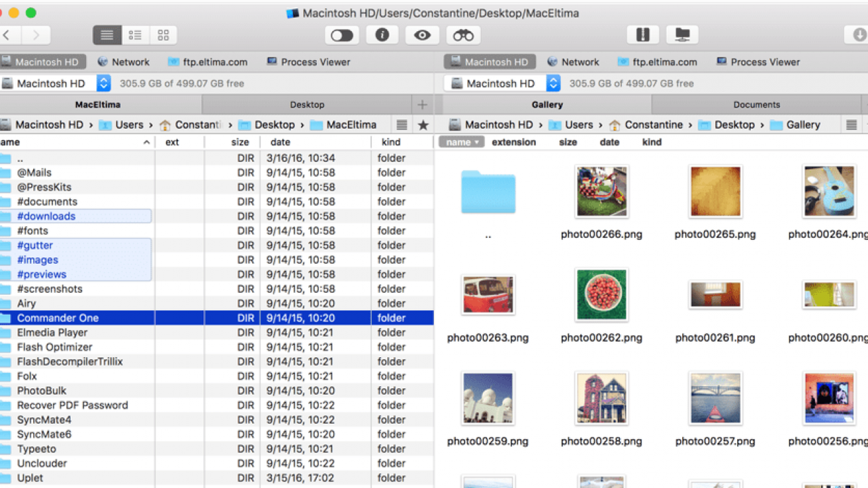Create an archive using the zip icon

(x=643, y=35)
